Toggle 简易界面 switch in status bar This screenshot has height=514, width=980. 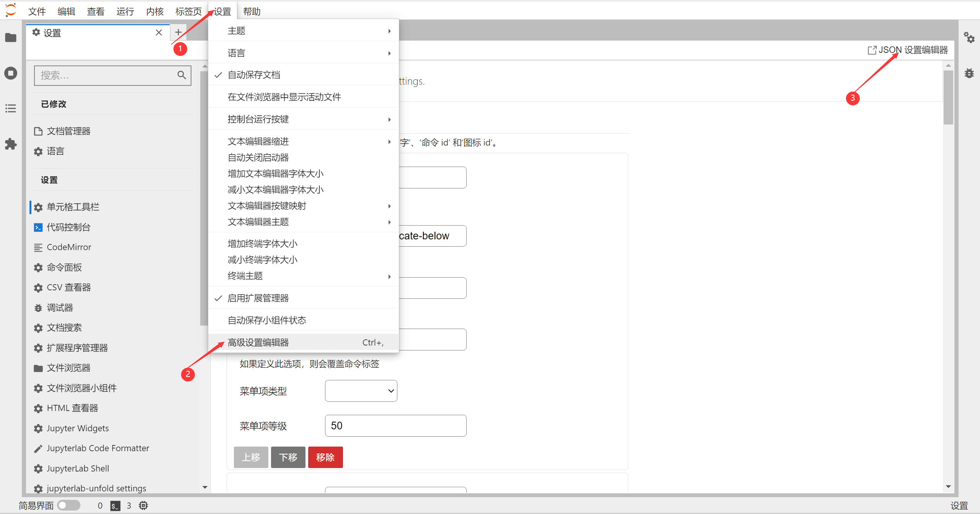(69, 506)
